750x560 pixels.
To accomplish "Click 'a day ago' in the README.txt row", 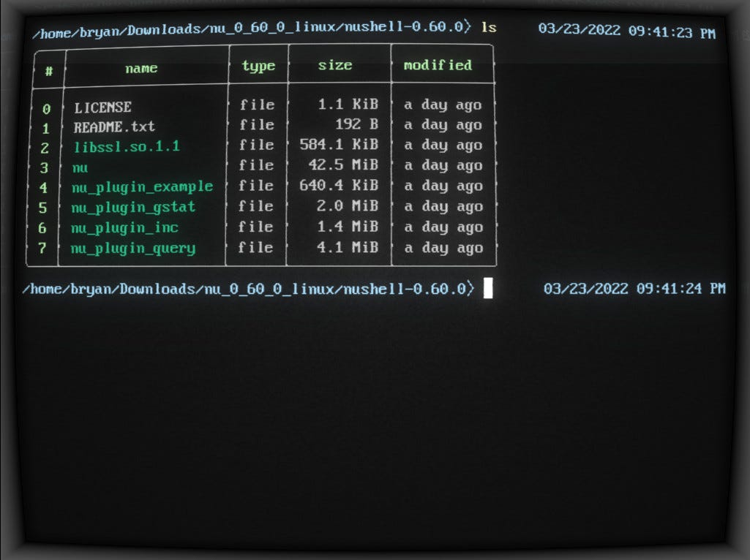I will pyautogui.click(x=443, y=125).
